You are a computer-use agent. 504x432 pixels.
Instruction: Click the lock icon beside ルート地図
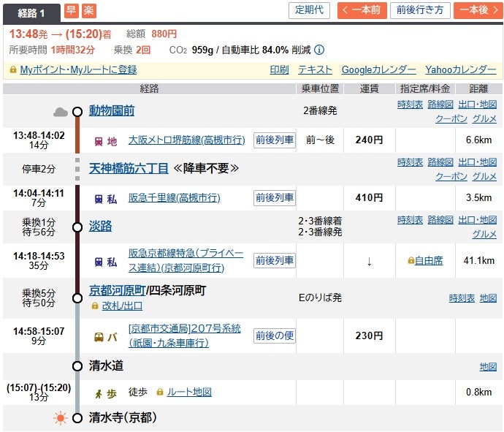click(160, 393)
